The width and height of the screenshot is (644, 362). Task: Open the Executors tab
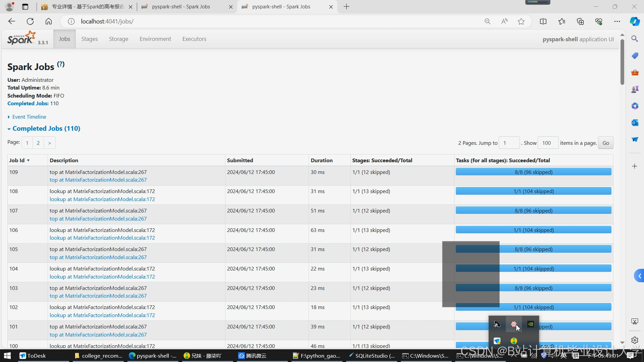pos(194,39)
